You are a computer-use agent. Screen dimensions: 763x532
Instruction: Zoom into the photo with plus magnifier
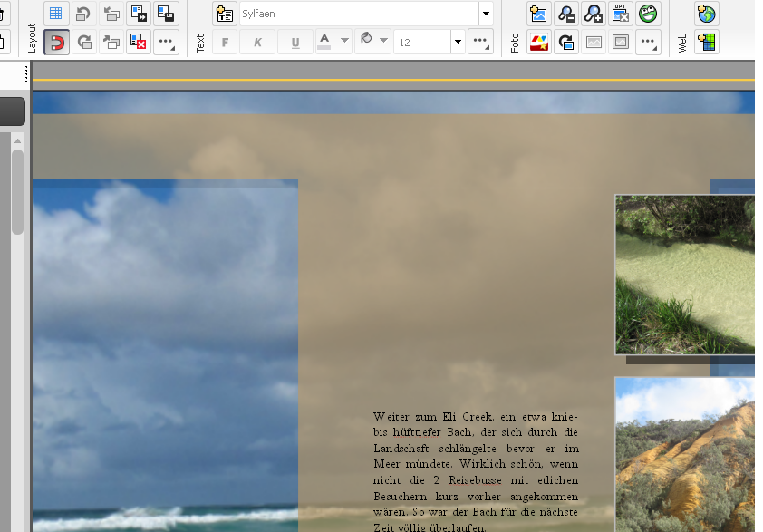[594, 14]
